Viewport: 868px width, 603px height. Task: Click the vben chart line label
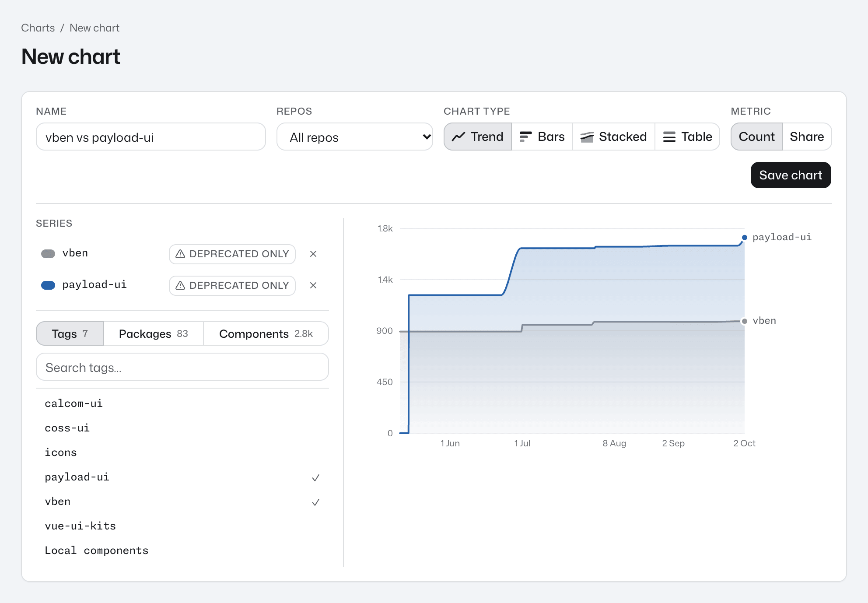point(764,321)
